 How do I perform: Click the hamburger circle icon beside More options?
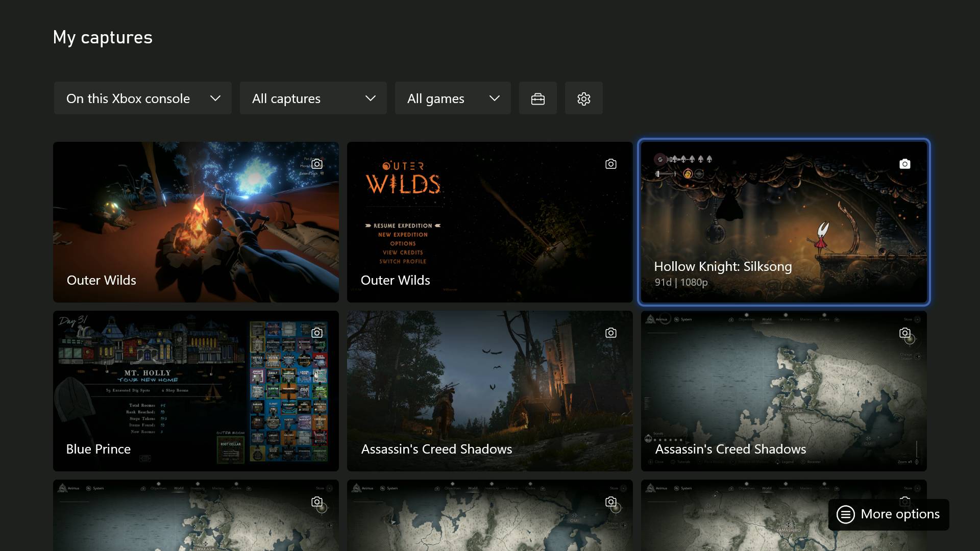[846, 514]
